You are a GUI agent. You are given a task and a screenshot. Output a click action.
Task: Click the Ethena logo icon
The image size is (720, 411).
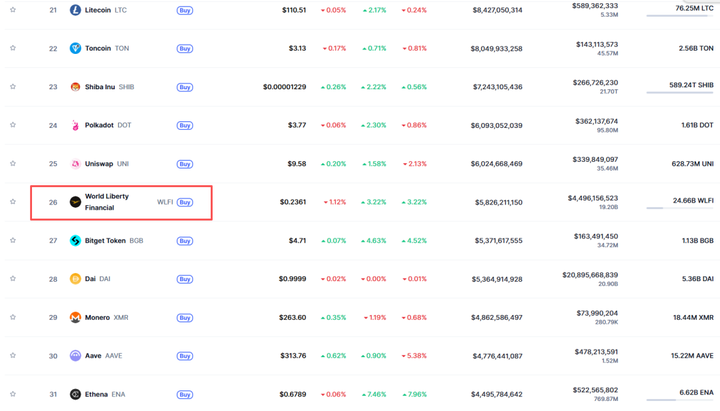75,394
